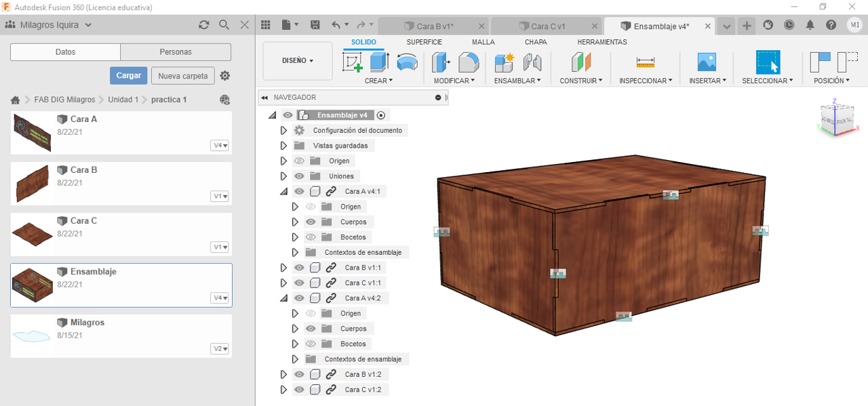Screen dimensions: 868x406
Task: Click the Nueva carpeta button
Action: pos(182,76)
